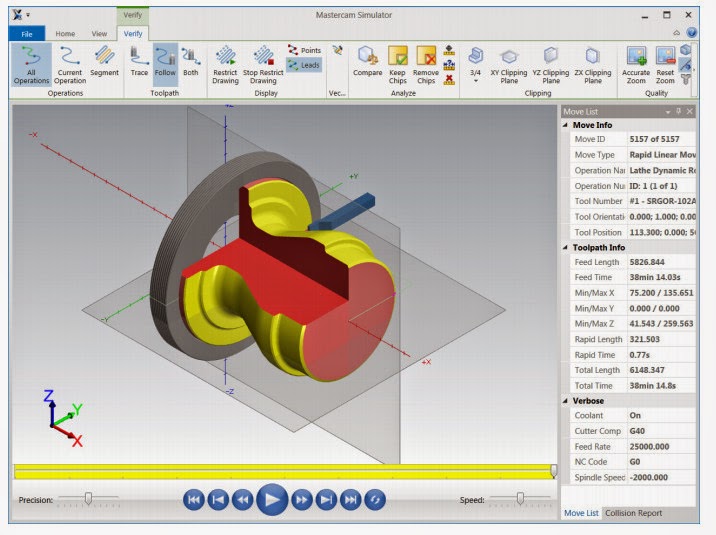The image size is (716, 535).
Task: Click the Vectors tool icon
Action: 337,50
